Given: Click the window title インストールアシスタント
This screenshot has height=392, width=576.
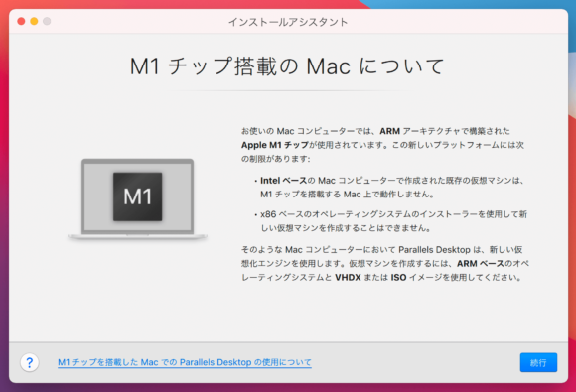Looking at the screenshot, I should pyautogui.click(x=288, y=22).
